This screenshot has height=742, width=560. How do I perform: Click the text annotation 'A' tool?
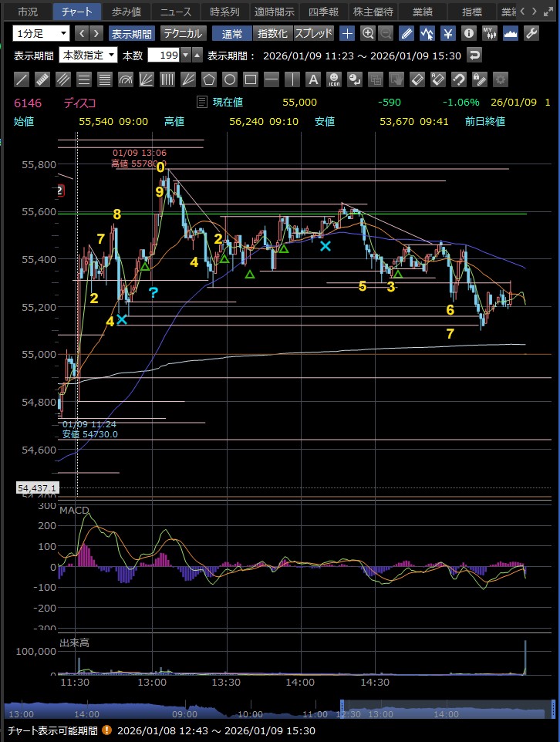point(313,79)
